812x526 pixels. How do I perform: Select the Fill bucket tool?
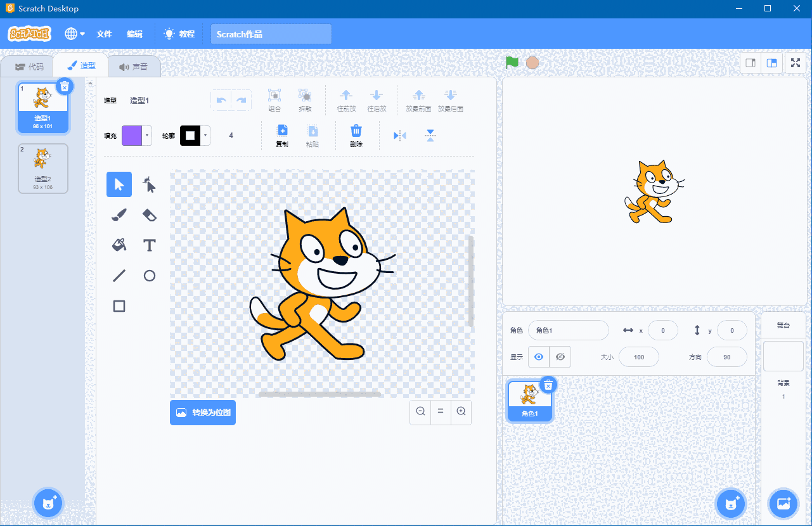pos(119,245)
